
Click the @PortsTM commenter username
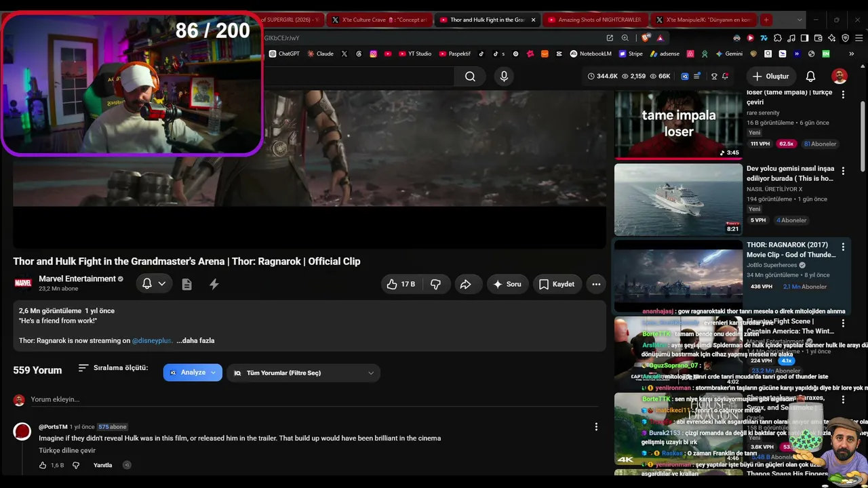[x=53, y=427]
